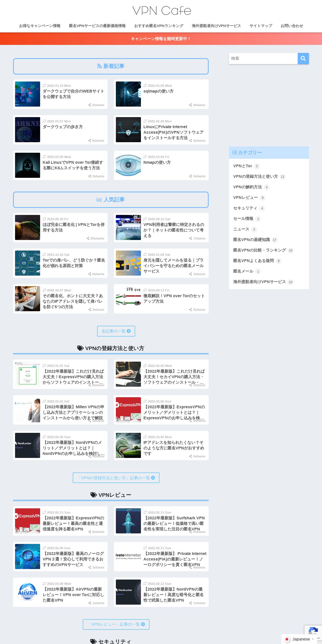Select the VPNレビュー category in sidebar

pyautogui.click(x=246, y=198)
